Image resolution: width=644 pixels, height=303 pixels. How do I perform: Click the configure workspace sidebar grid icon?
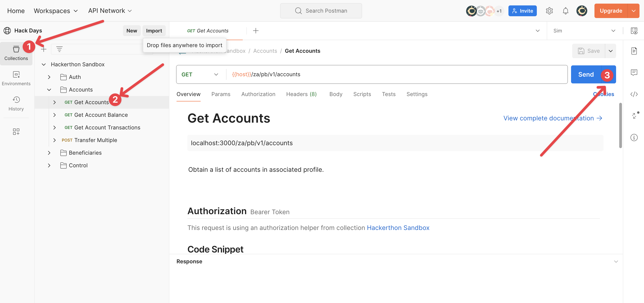(x=16, y=131)
